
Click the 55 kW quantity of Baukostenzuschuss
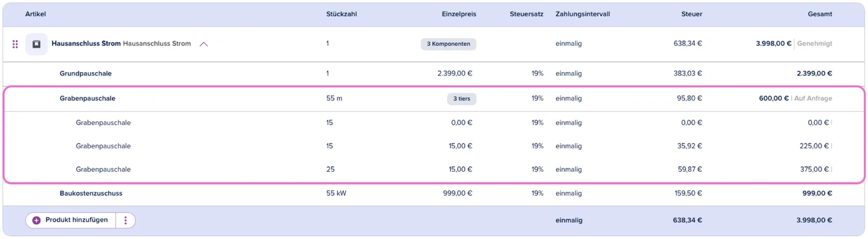[x=336, y=193]
